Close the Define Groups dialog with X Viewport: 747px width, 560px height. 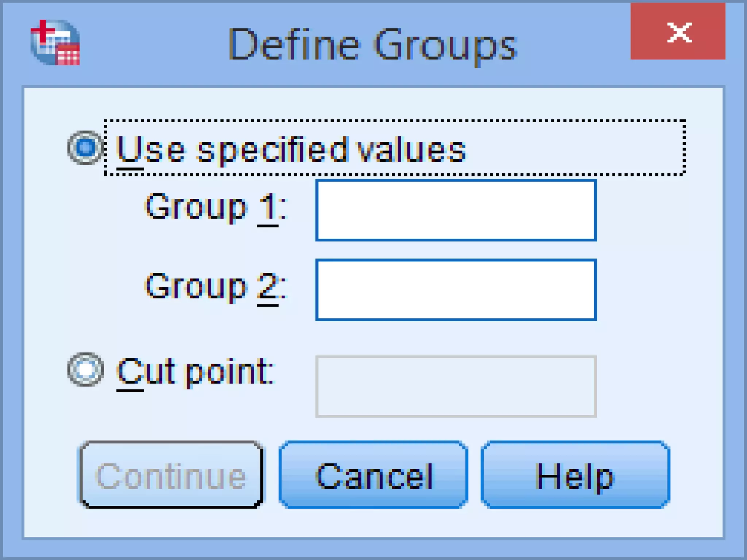(678, 32)
